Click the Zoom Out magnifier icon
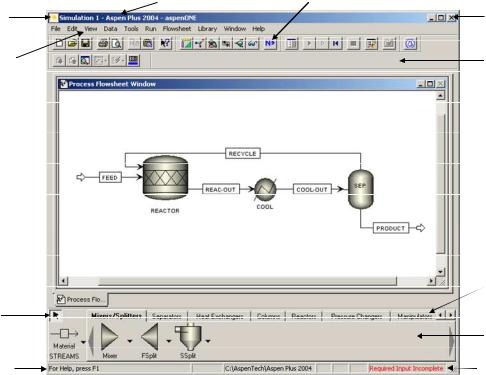The height and width of the screenshot is (375, 486). [72, 61]
